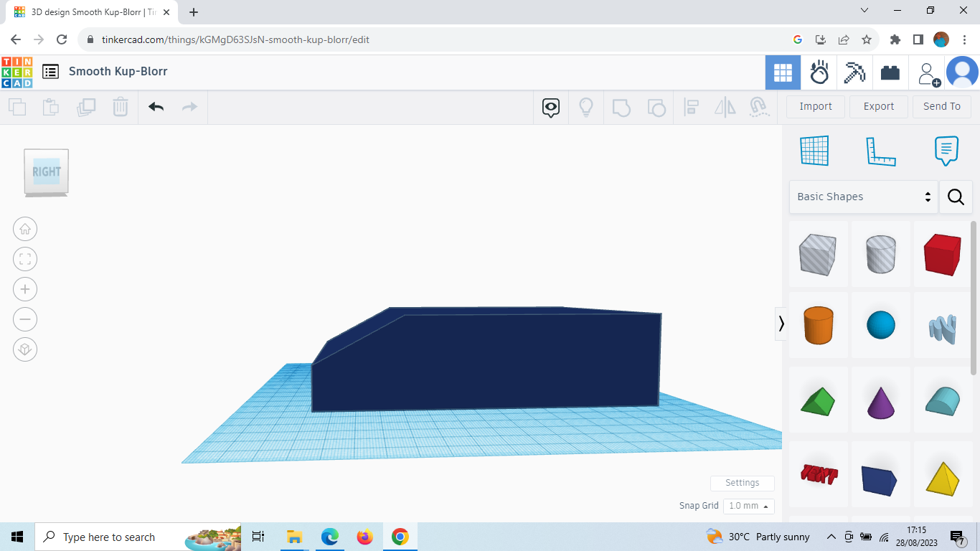
Task: Click the Export button
Action: pyautogui.click(x=878, y=106)
